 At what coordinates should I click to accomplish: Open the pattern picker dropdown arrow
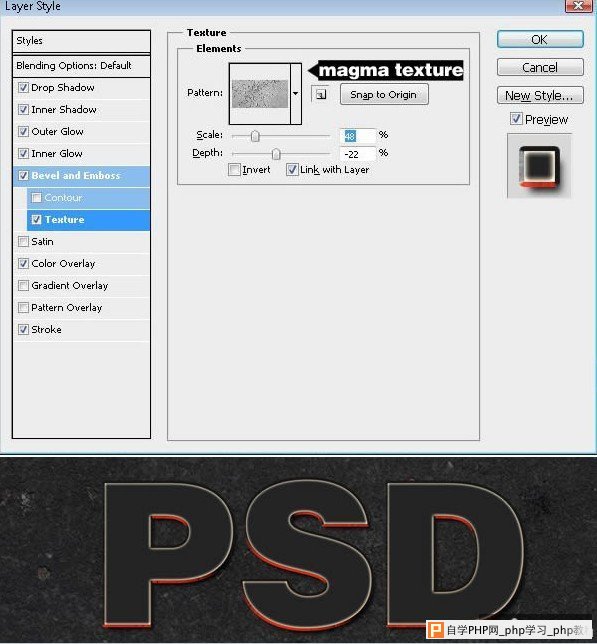[x=296, y=94]
